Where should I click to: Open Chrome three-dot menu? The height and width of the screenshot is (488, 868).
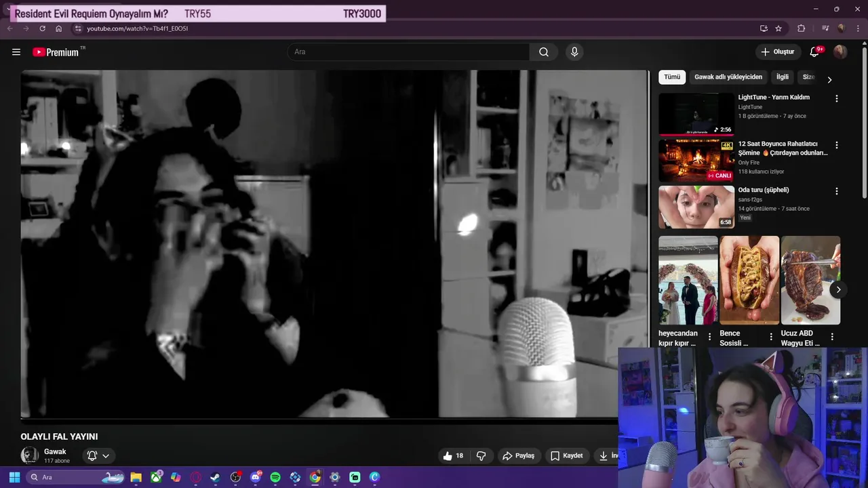(x=857, y=28)
